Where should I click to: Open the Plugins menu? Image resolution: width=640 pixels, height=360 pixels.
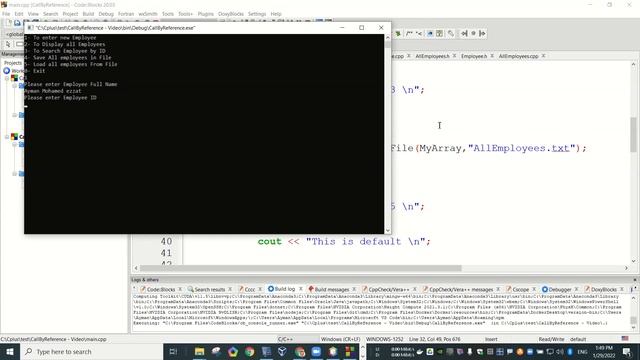click(x=206, y=14)
